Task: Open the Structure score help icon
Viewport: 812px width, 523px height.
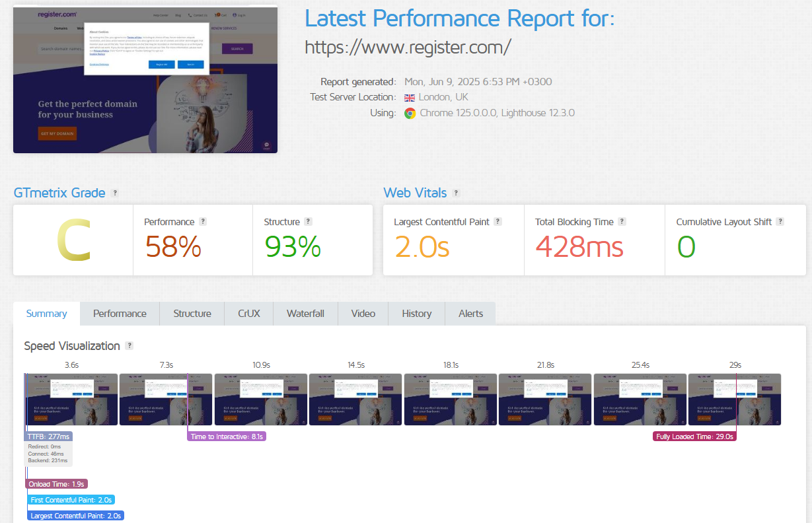Action: point(308,222)
